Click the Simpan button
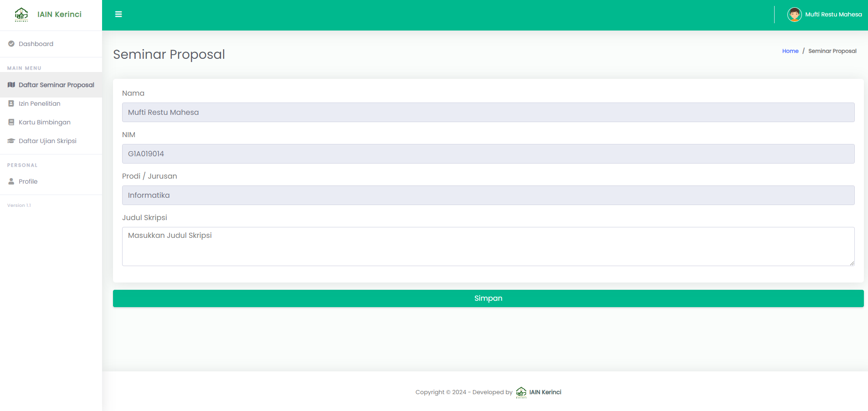The width and height of the screenshot is (868, 411). (x=488, y=298)
